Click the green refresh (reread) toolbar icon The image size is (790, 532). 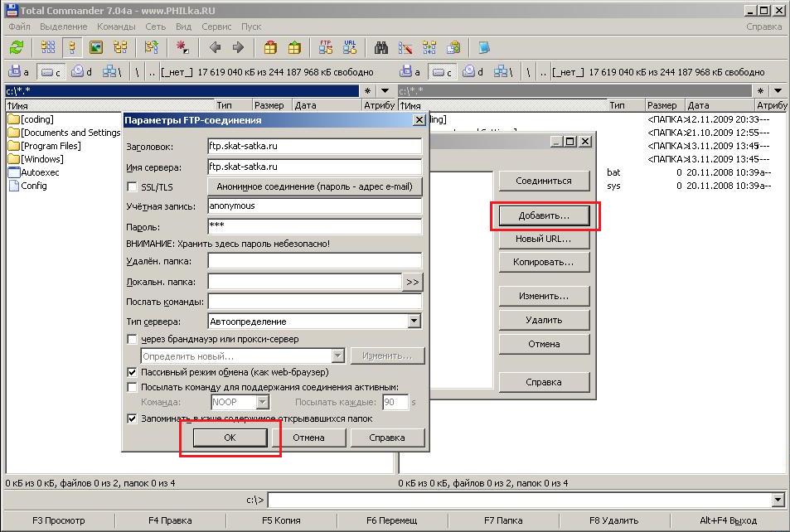point(17,48)
